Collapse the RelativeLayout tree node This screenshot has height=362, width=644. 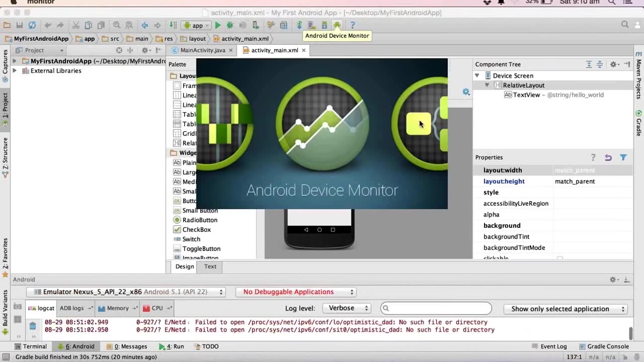(x=487, y=85)
